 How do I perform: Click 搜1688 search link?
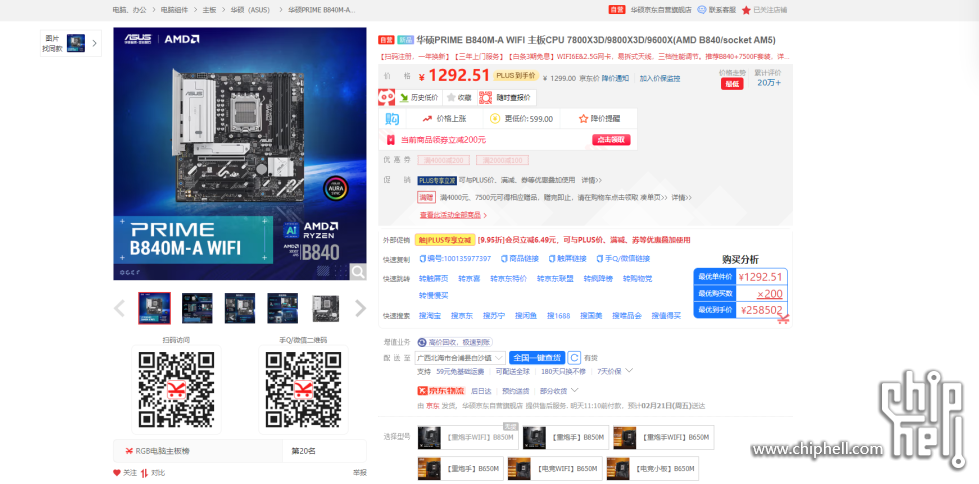558,316
